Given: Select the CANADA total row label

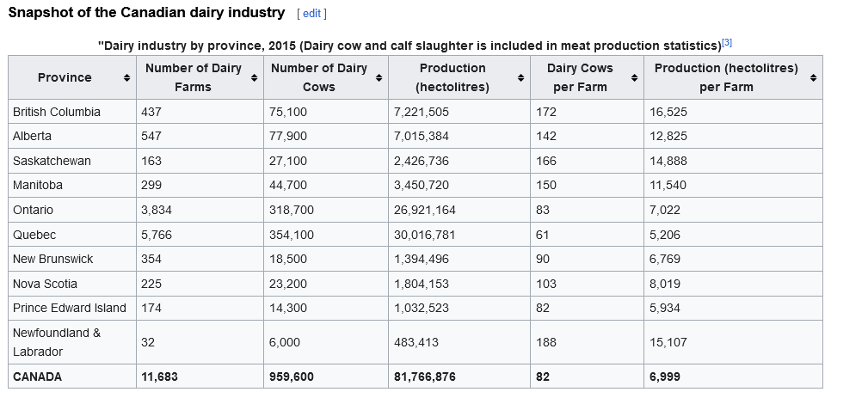Looking at the screenshot, I should (x=38, y=377).
